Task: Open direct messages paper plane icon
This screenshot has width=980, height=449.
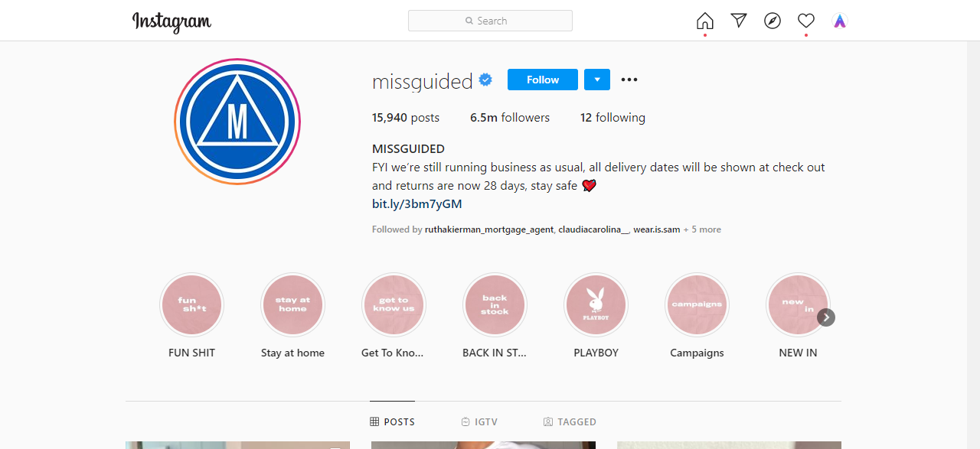Action: (739, 21)
